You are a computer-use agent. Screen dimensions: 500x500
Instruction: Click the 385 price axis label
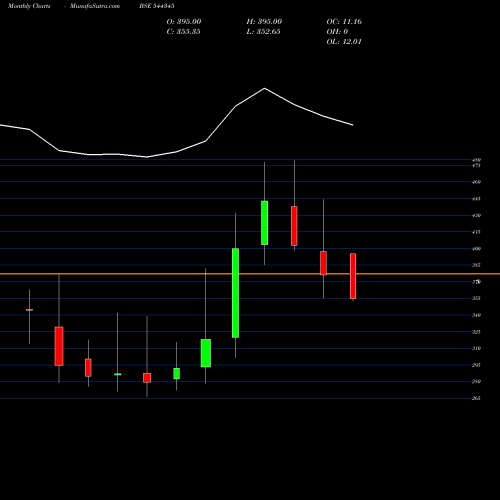[x=477, y=265]
